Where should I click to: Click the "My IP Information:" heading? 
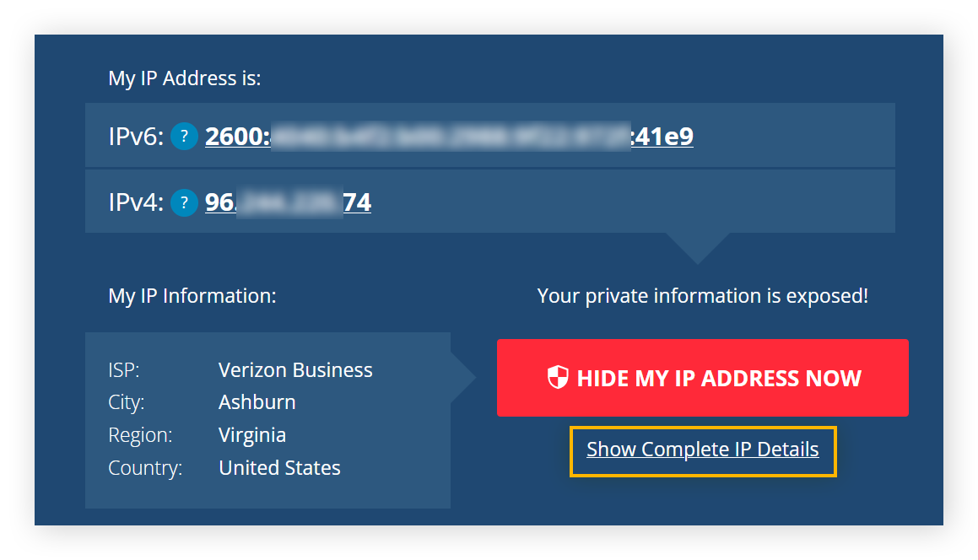[192, 296]
